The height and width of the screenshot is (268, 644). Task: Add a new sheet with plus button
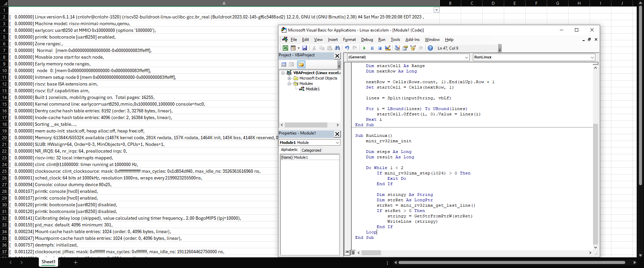point(75,262)
